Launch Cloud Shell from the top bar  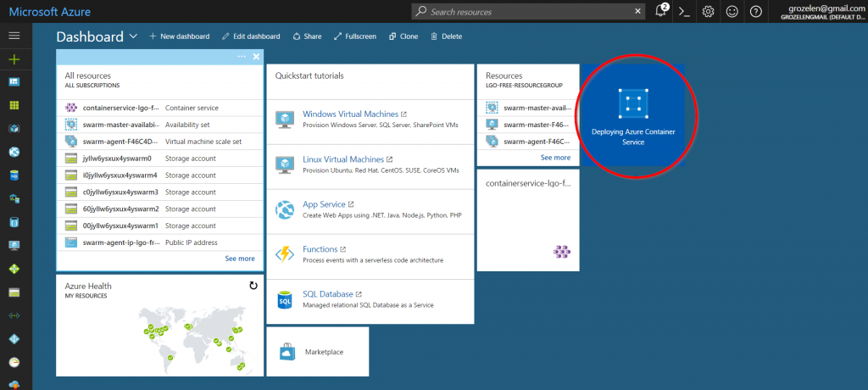(x=685, y=12)
